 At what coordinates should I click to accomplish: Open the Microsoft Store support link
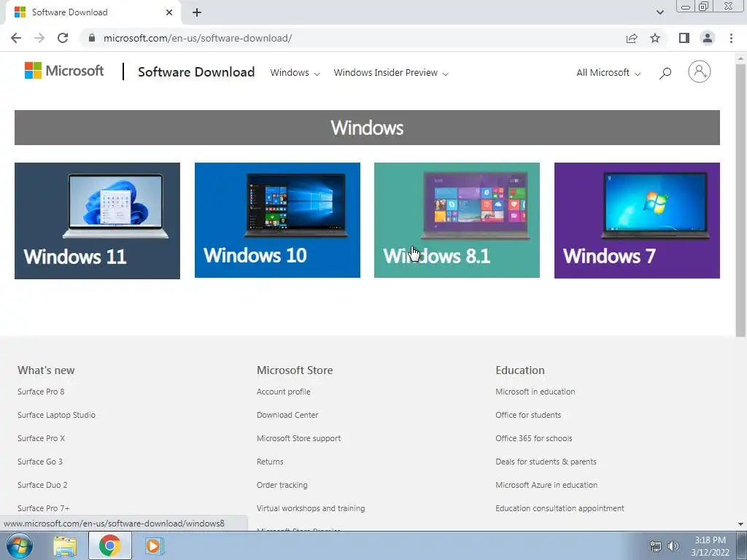click(298, 438)
